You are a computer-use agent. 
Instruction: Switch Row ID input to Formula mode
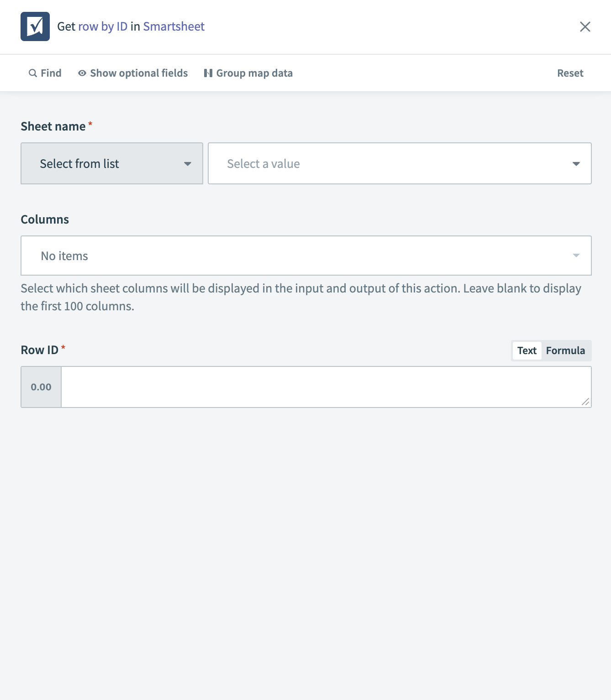point(565,350)
